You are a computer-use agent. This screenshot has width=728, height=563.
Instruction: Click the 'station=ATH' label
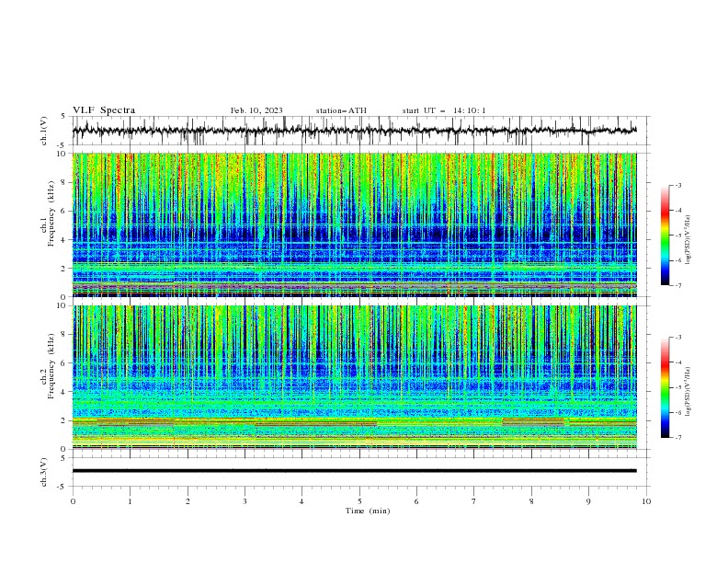click(341, 110)
